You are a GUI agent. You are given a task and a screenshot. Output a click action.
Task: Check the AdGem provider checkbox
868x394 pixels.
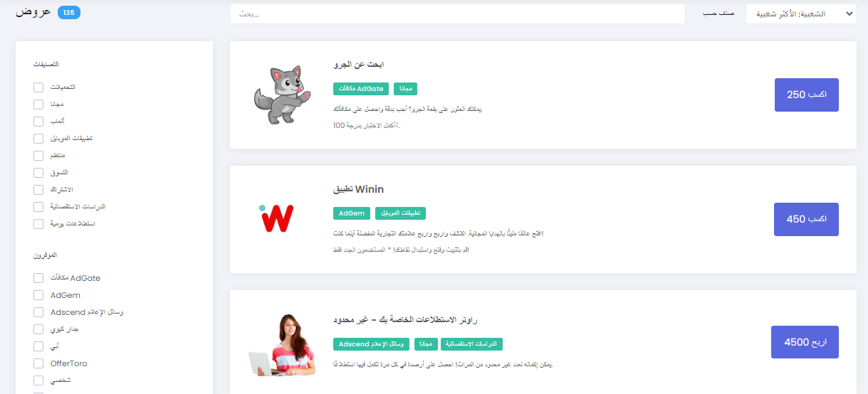(38, 295)
